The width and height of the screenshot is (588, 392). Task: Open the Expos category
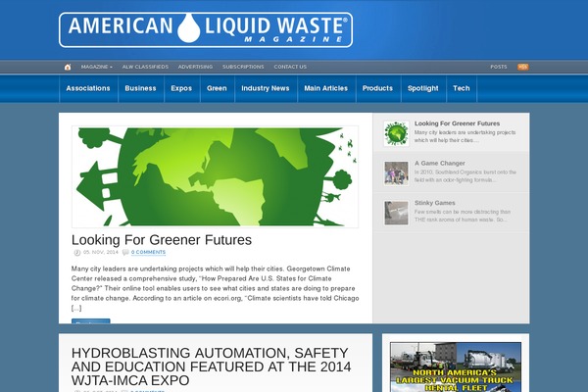pos(181,88)
